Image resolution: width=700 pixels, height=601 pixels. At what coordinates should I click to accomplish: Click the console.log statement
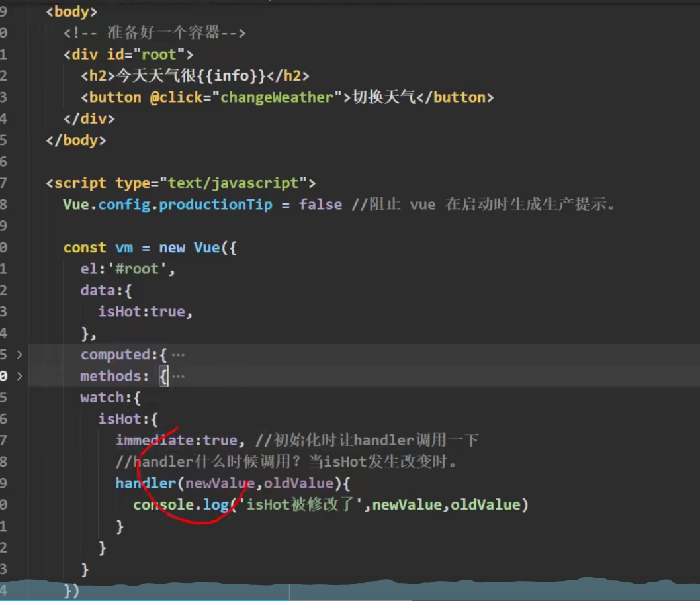click(x=330, y=504)
